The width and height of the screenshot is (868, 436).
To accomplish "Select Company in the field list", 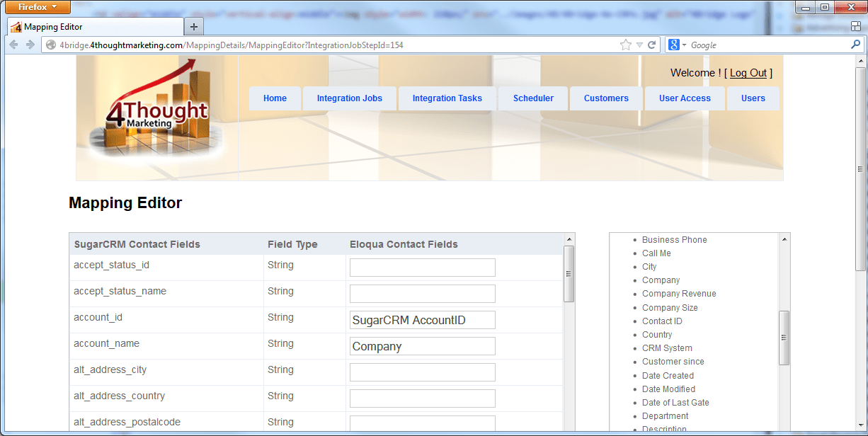I will click(661, 280).
